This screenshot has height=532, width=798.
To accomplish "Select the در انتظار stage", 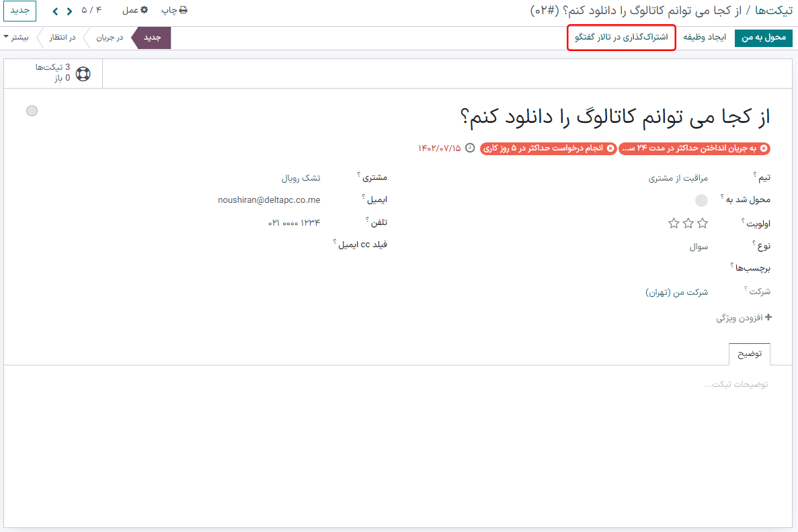I will pyautogui.click(x=63, y=38).
